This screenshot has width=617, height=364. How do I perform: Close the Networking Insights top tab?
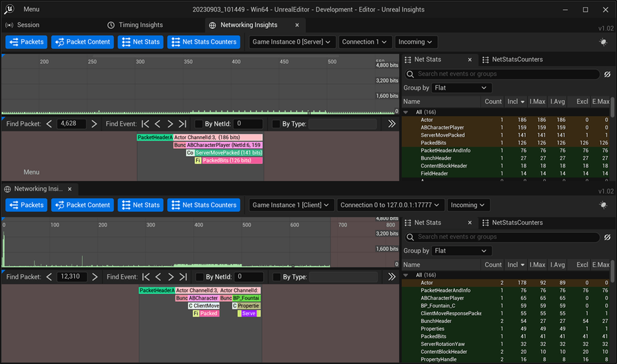(x=297, y=25)
